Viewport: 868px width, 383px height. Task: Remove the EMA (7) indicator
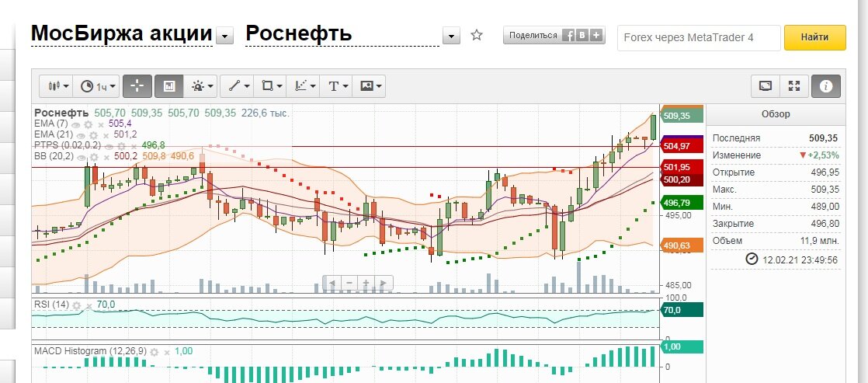tap(101, 125)
